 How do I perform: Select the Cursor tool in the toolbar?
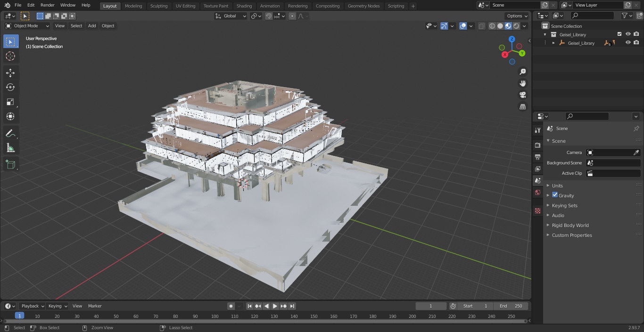coord(10,56)
